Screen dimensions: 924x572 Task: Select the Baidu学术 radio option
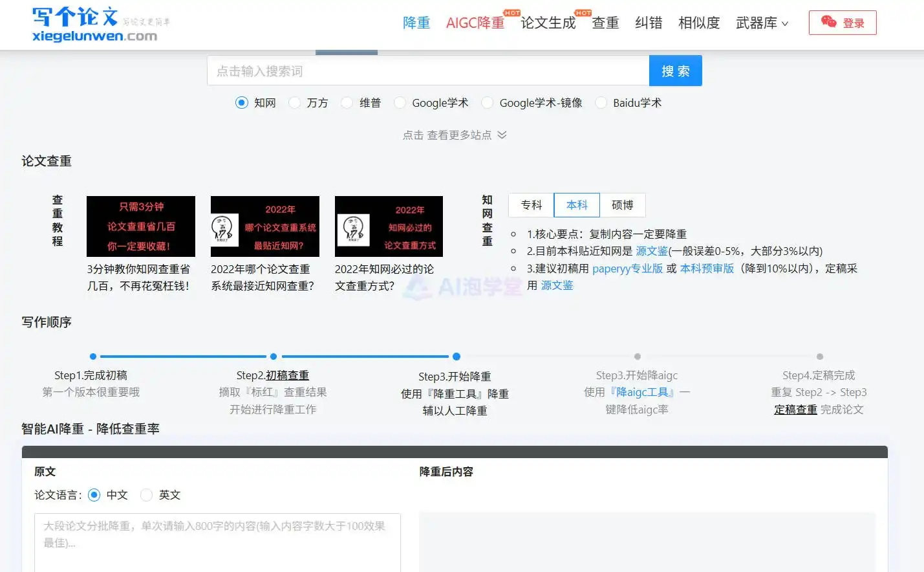tap(601, 102)
